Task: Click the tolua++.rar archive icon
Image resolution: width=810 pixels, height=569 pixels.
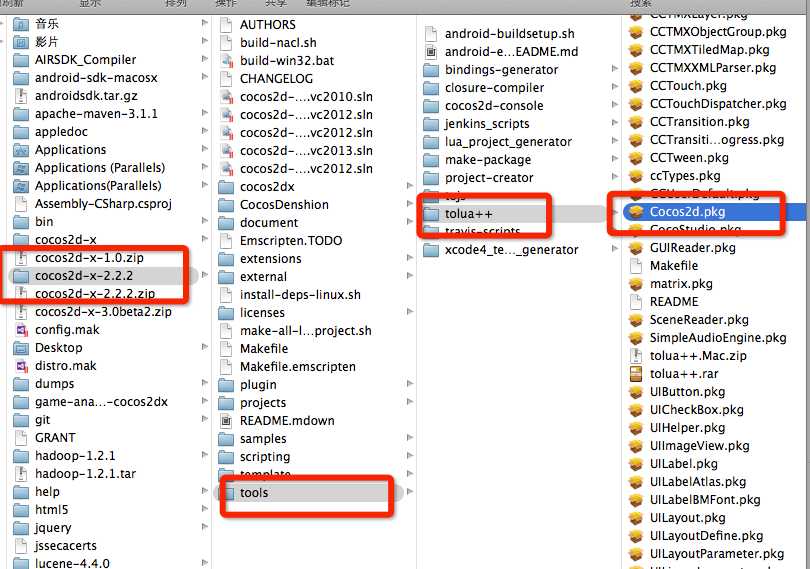Action: [x=636, y=374]
